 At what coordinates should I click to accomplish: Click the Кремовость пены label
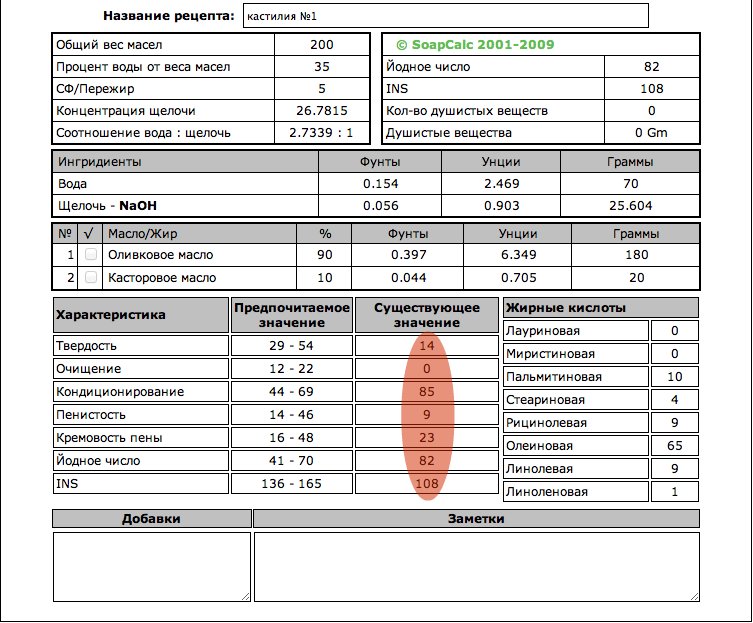[109, 438]
